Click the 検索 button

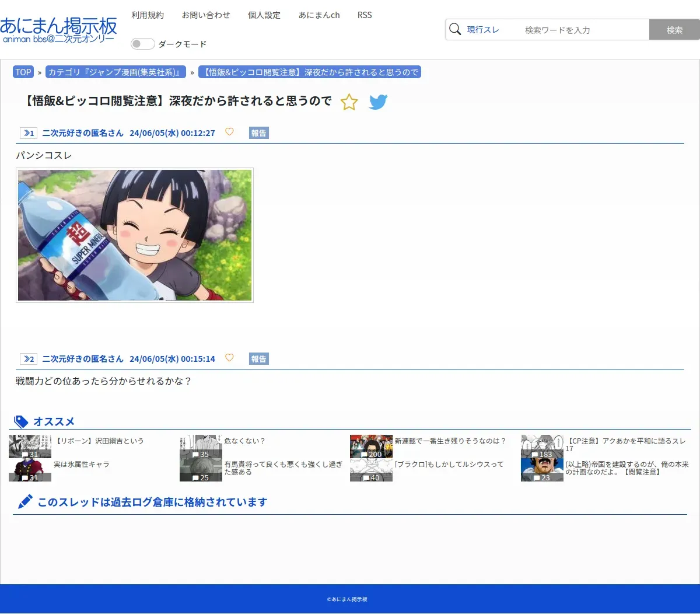[x=674, y=30]
